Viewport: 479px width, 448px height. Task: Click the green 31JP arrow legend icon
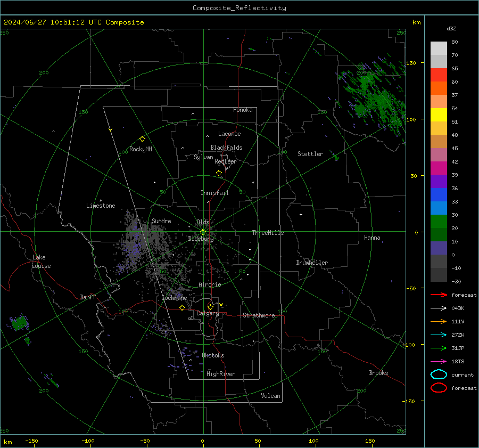pos(439,348)
